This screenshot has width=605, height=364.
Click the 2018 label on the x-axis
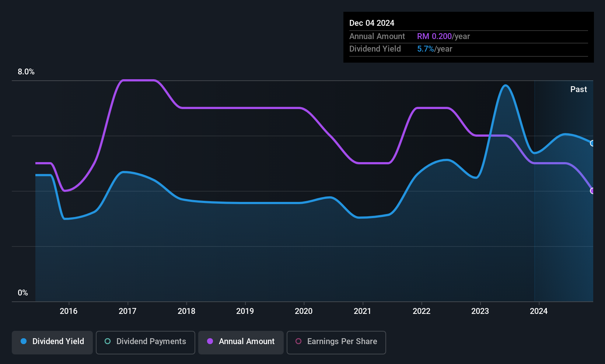[x=186, y=311]
